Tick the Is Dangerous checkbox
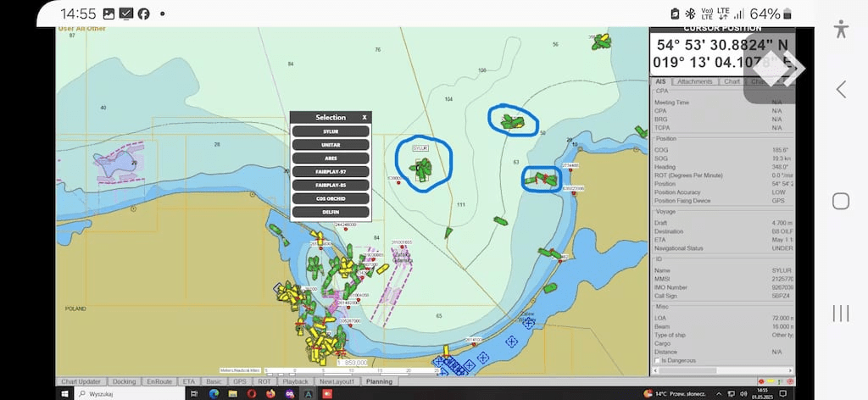Screen dimensions: 868x400 pos(658,360)
